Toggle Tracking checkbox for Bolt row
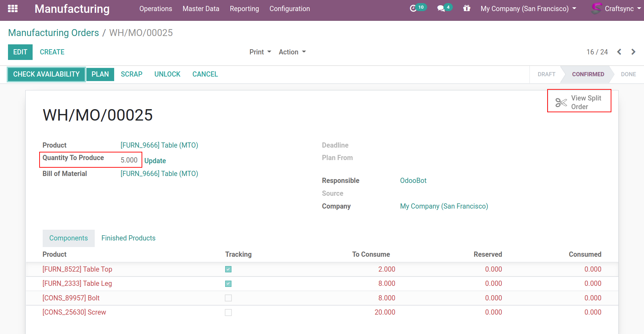 [x=228, y=298]
